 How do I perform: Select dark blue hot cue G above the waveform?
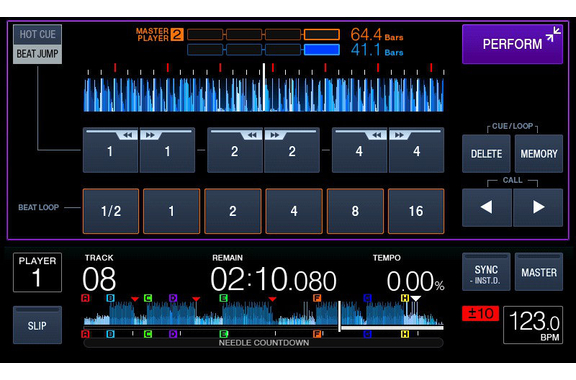(x=367, y=298)
